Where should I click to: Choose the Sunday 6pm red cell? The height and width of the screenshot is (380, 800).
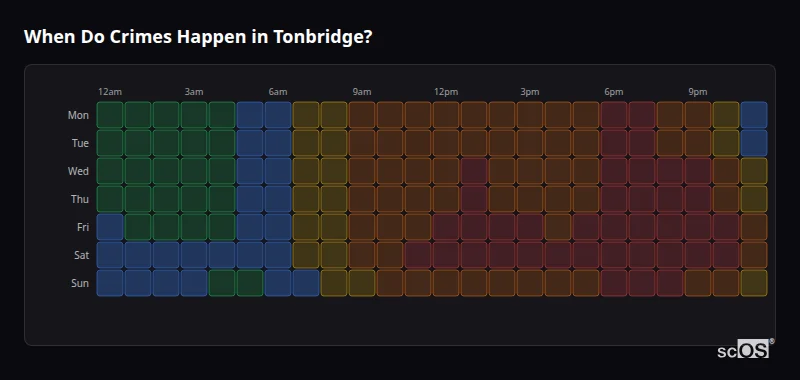(614, 283)
